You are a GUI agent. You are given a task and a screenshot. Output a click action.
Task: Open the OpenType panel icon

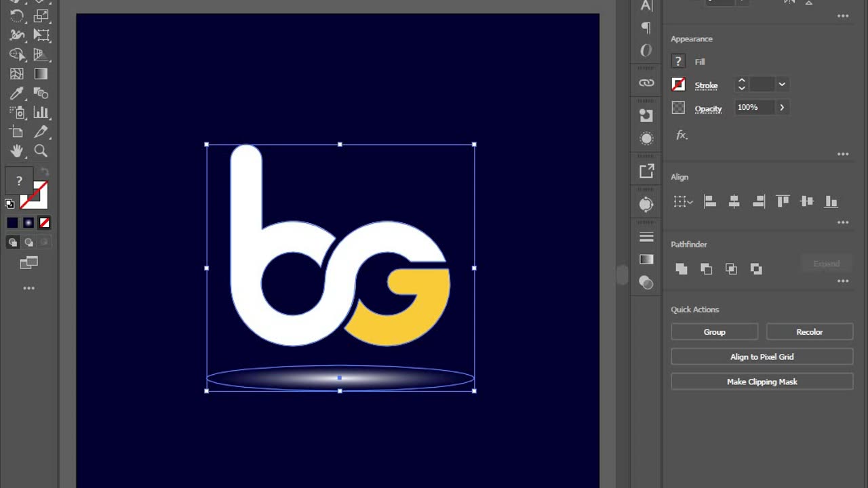646,50
